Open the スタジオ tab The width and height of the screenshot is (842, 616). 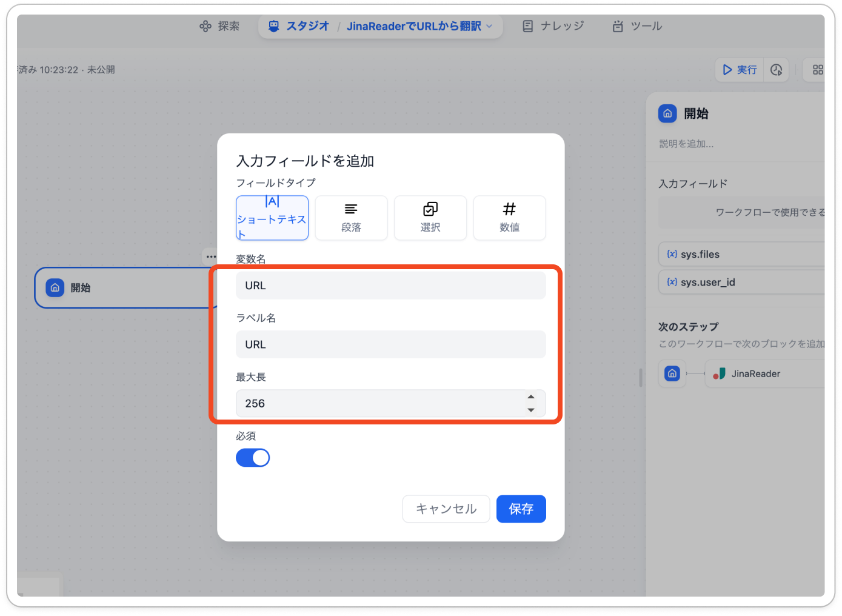coord(298,26)
